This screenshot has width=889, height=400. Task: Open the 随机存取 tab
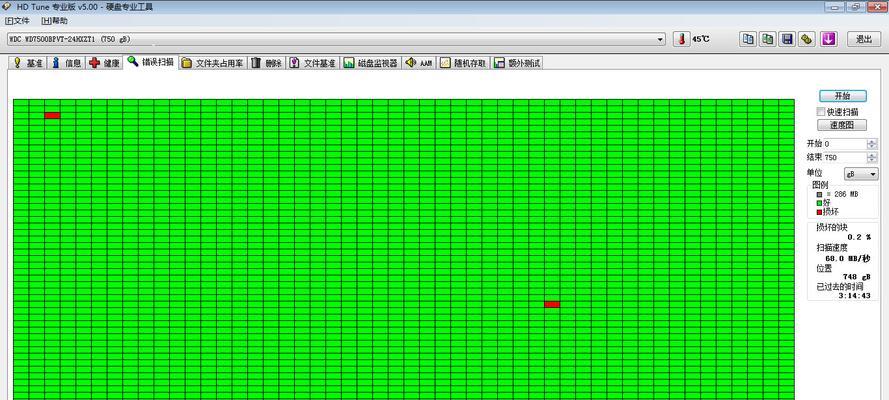coord(463,63)
